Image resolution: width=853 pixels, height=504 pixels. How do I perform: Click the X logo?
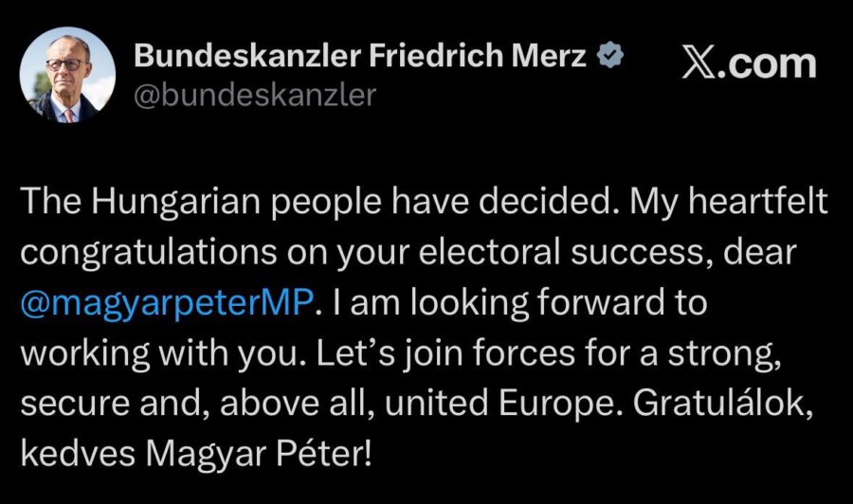click(x=697, y=63)
